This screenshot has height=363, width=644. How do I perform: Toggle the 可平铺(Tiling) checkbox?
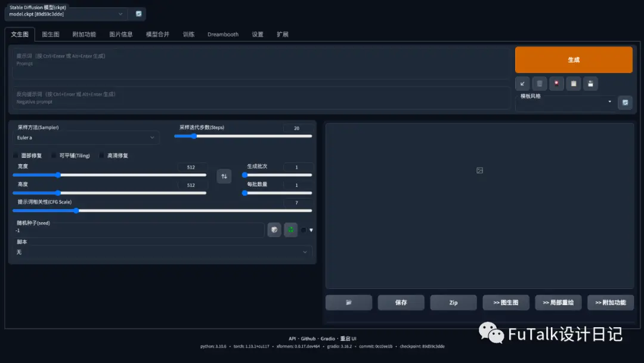(x=54, y=155)
